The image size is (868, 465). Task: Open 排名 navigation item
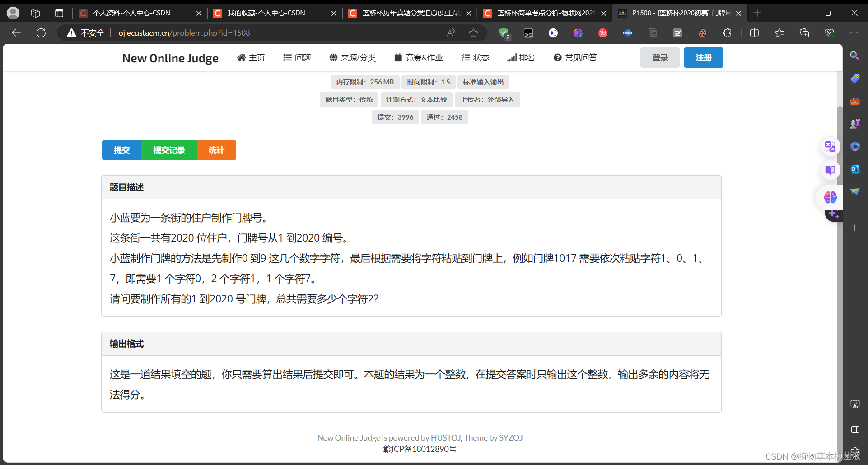pyautogui.click(x=521, y=57)
